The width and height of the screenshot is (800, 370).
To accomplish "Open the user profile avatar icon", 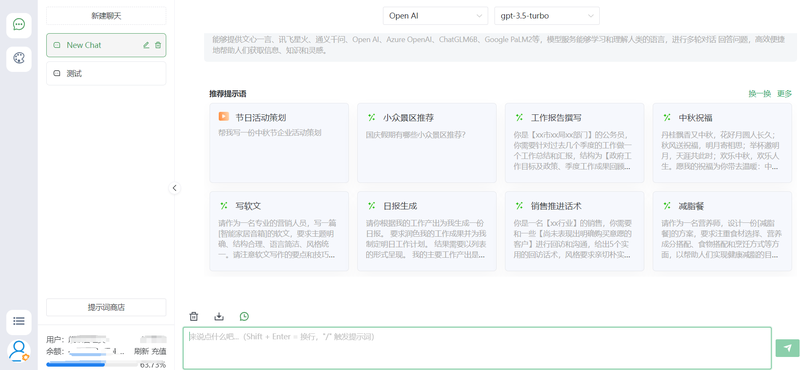I will (x=19, y=351).
